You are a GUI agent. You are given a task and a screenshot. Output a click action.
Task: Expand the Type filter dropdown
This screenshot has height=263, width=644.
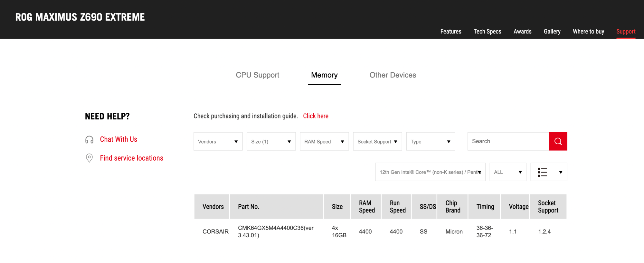430,142
